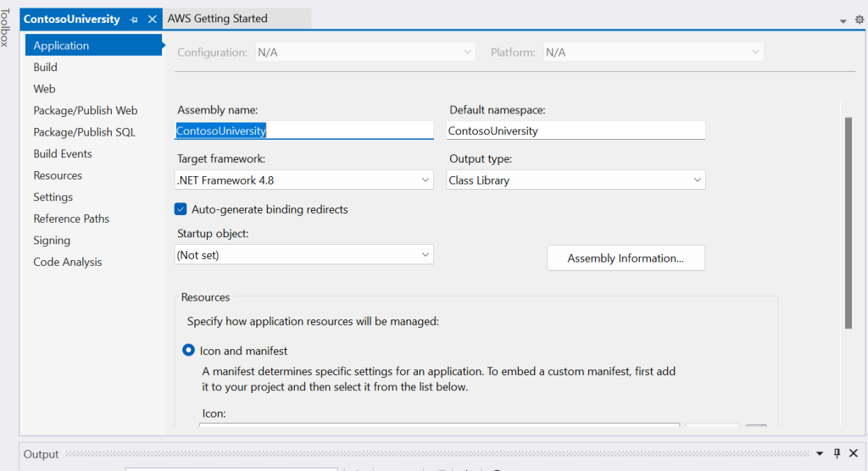
Task: Close the Output window
Action: tap(854, 453)
